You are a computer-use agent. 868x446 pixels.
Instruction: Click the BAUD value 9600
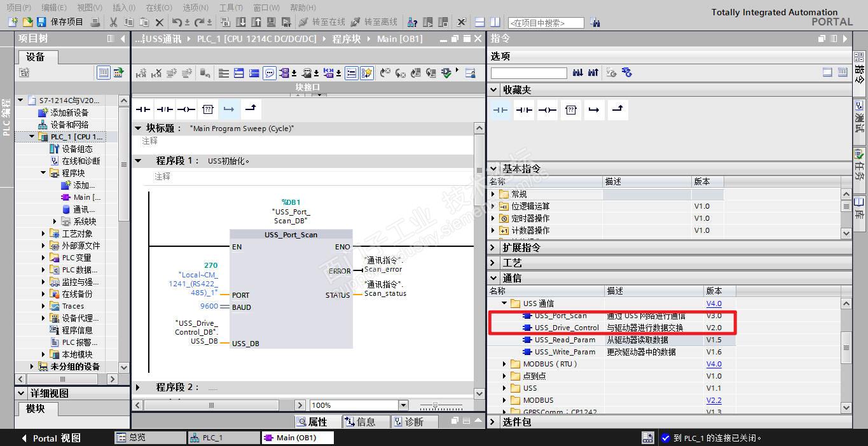(x=209, y=306)
